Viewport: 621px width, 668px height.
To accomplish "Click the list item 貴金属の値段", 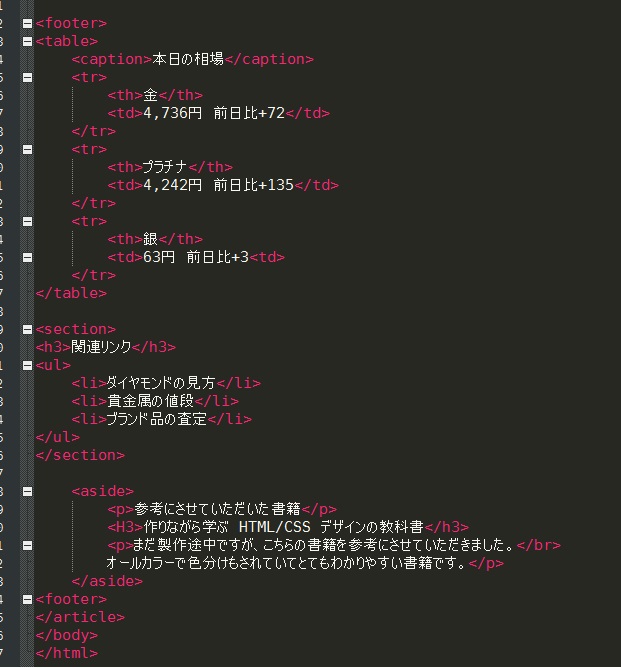I will coord(155,401).
